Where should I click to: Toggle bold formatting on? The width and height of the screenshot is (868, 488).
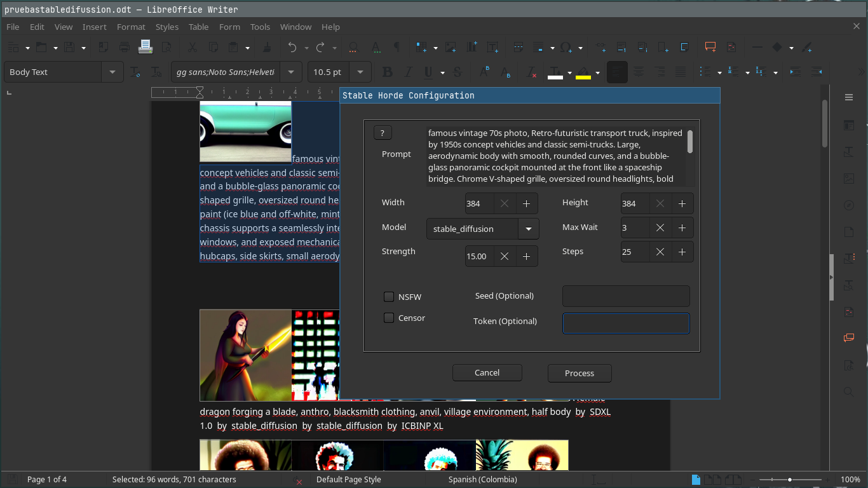coord(387,72)
